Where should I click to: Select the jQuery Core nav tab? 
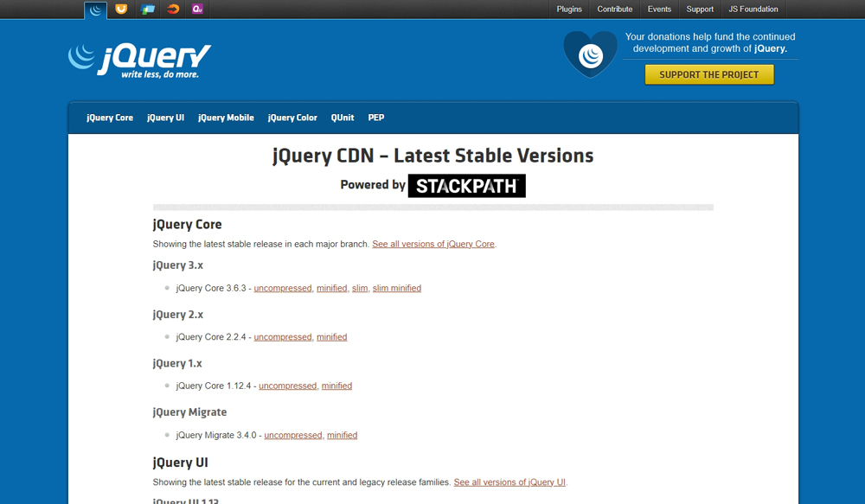click(x=110, y=118)
